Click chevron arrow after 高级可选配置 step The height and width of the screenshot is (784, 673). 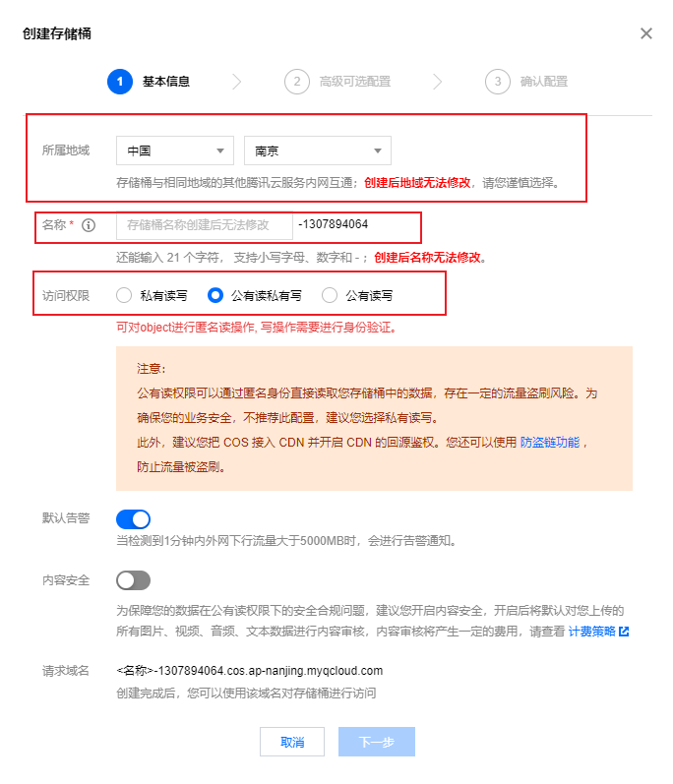tap(438, 82)
